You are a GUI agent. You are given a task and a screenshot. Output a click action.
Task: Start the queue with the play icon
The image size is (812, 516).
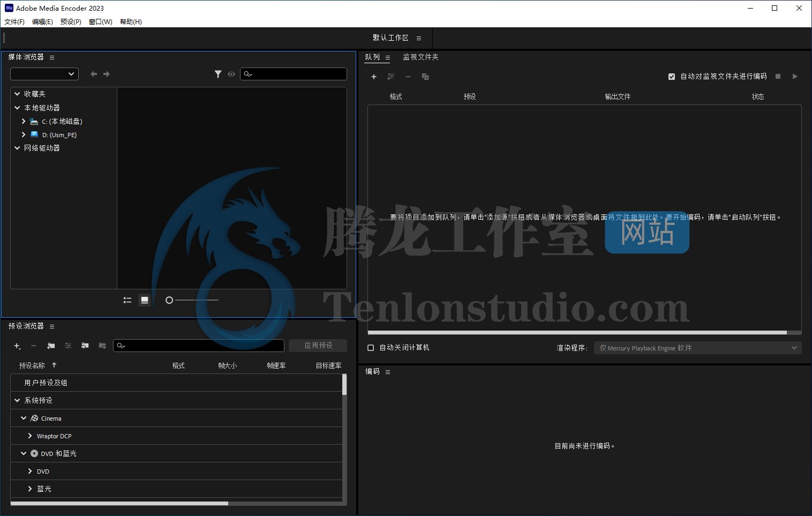click(x=795, y=77)
